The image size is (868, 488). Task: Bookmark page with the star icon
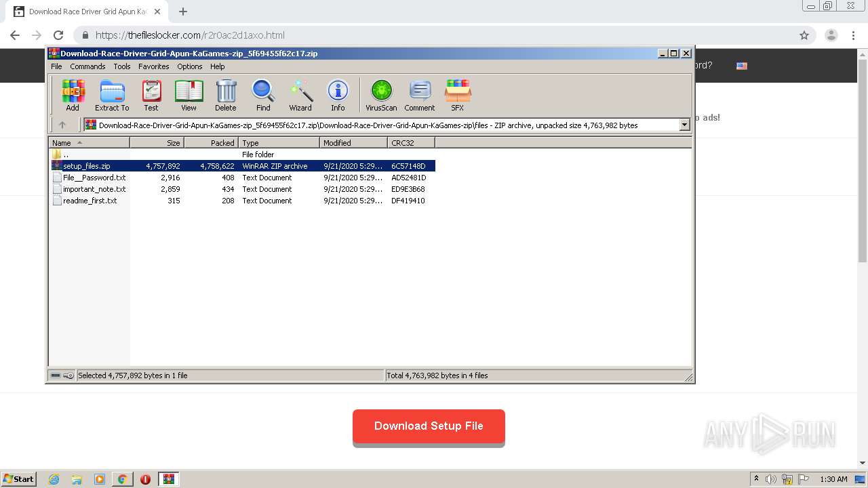[x=804, y=35]
